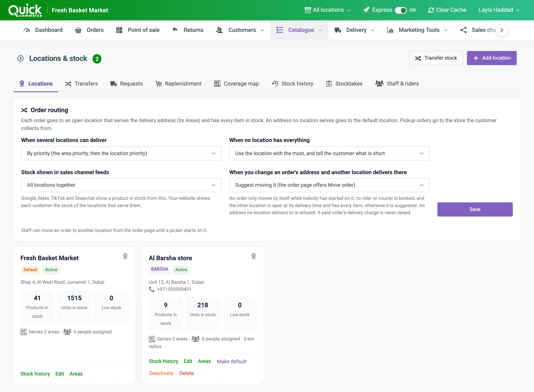Click the phone icon on Al Barsha card
Screen dimensions: 534x392
[152, 289]
